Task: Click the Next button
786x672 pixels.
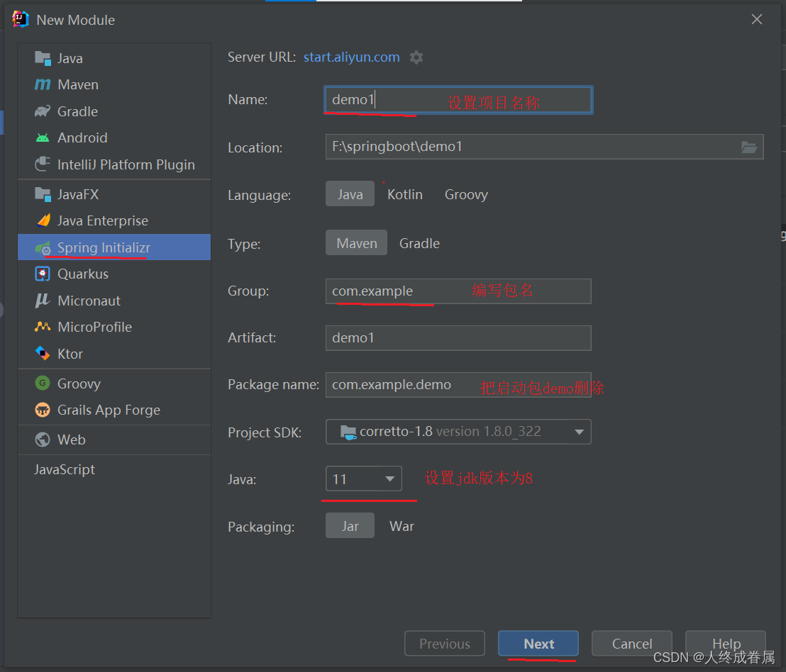Action: point(538,644)
